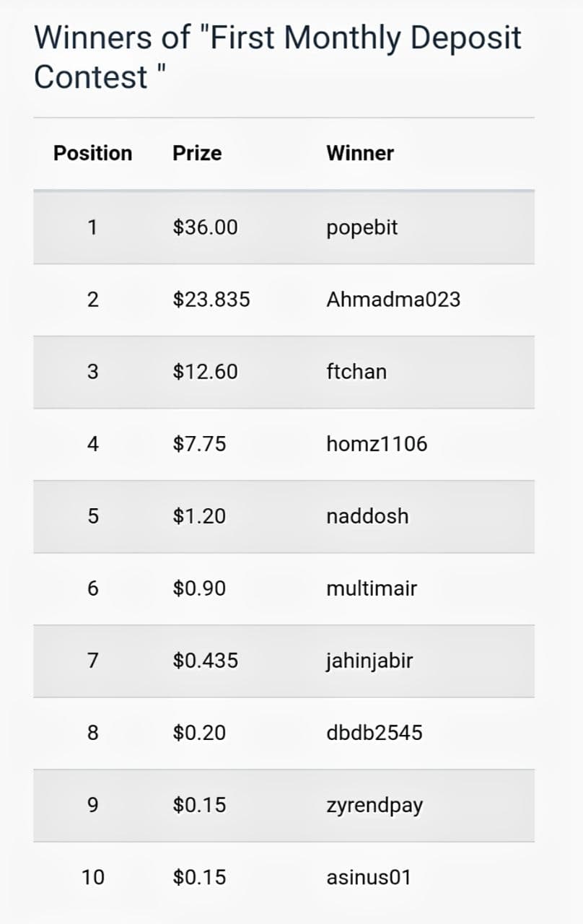Click the First Monthly Deposit Contest heading

[278, 57]
